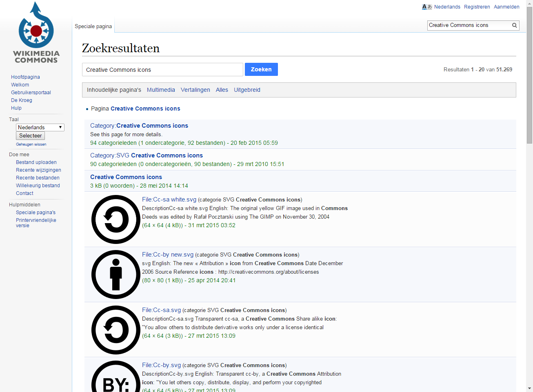Click the blue Zoeken button
The height and width of the screenshot is (392, 533).
261,69
